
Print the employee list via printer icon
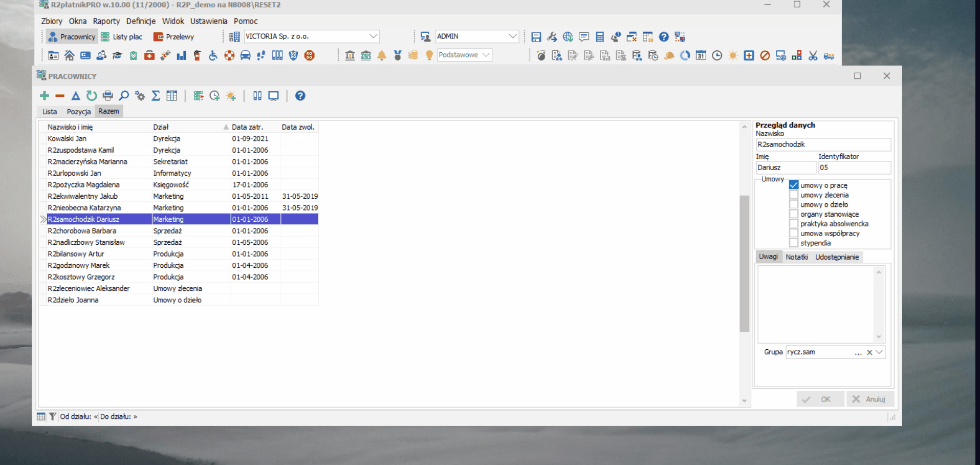107,96
